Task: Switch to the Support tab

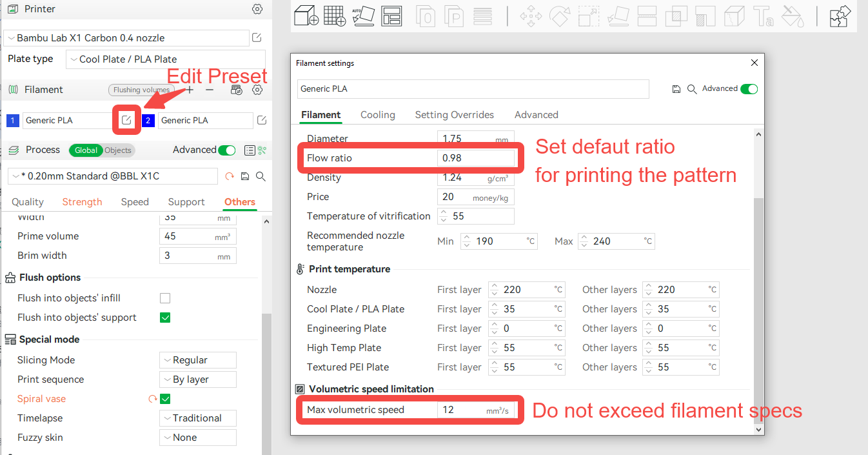Action: (x=186, y=202)
